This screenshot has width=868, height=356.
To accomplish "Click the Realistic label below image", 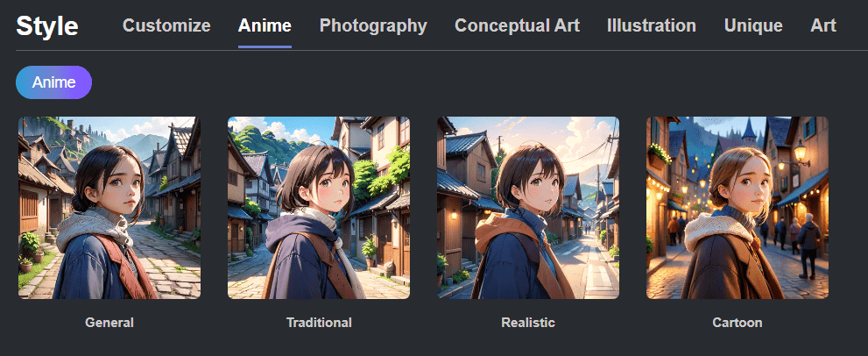I will pyautogui.click(x=528, y=322).
